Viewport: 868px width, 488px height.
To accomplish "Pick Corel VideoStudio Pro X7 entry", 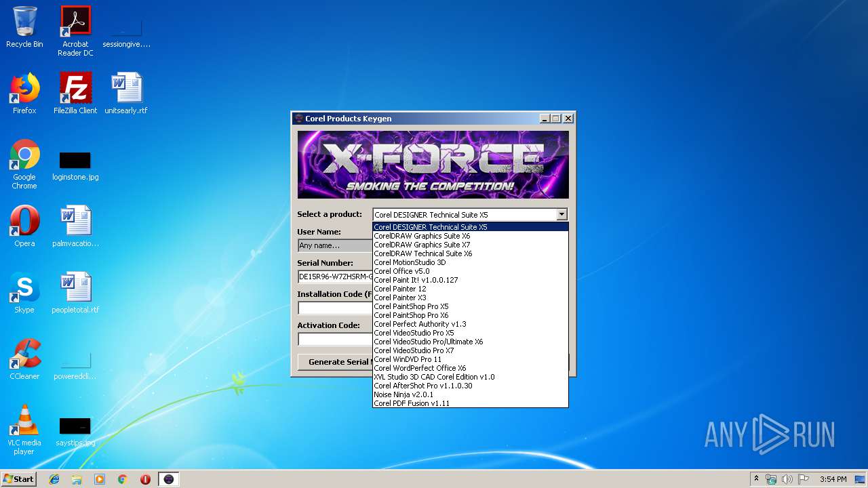I will (471, 350).
